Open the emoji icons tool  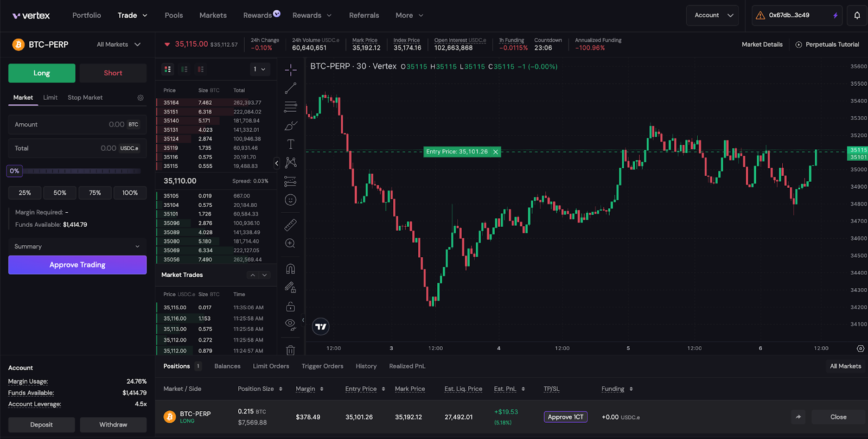[x=291, y=200]
